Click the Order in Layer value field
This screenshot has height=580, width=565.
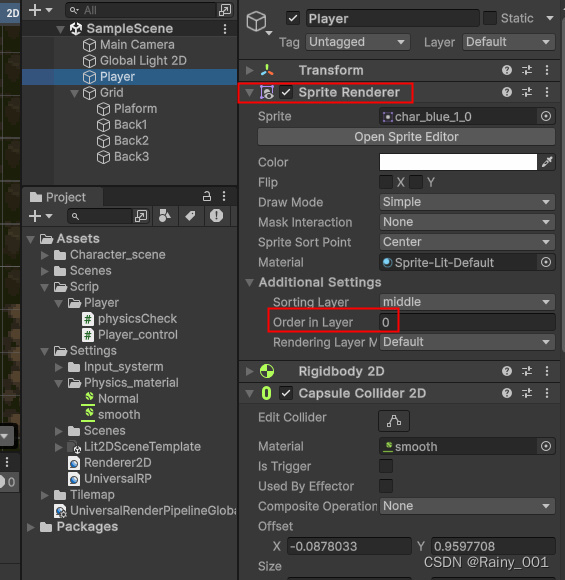pos(467,322)
